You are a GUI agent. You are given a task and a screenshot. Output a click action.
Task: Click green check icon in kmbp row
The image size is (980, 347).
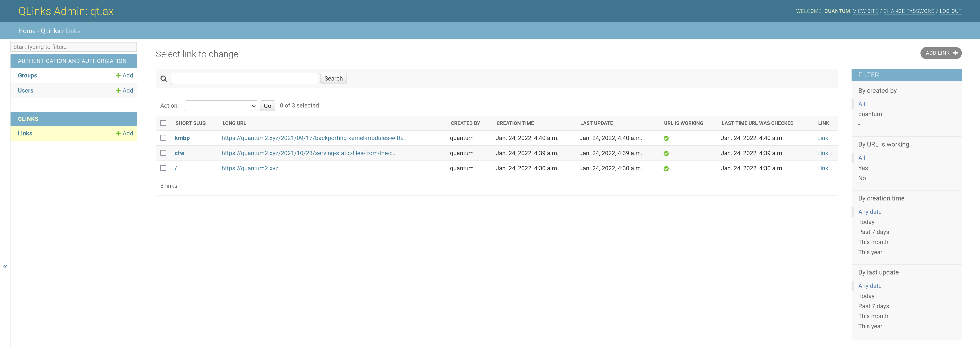click(666, 138)
